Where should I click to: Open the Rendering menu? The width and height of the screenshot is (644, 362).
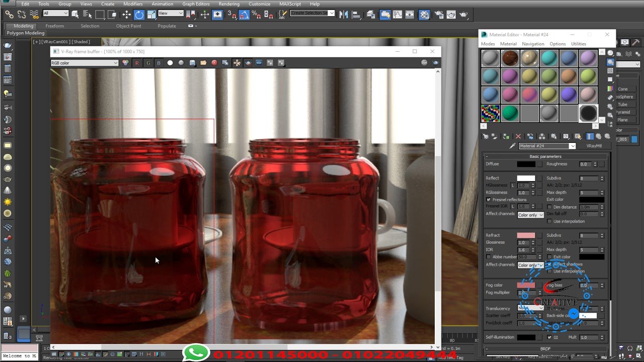coord(229,4)
